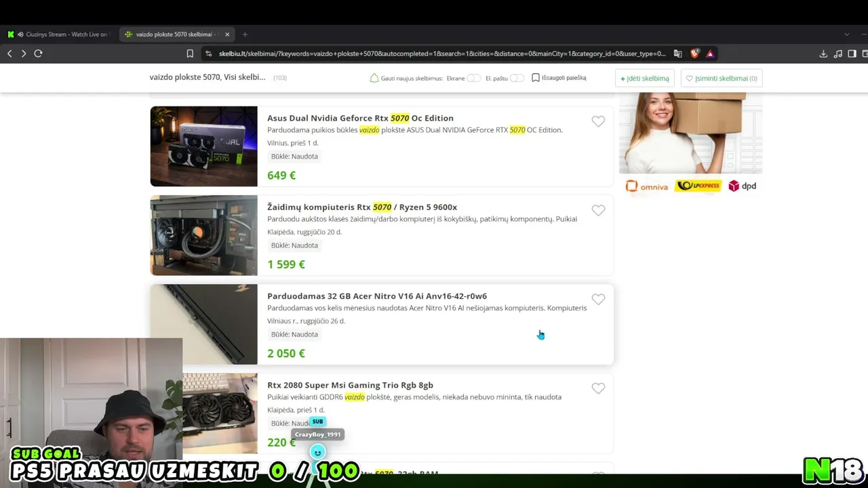
Task: Click the Omniva logo in the ad
Action: pos(647,186)
